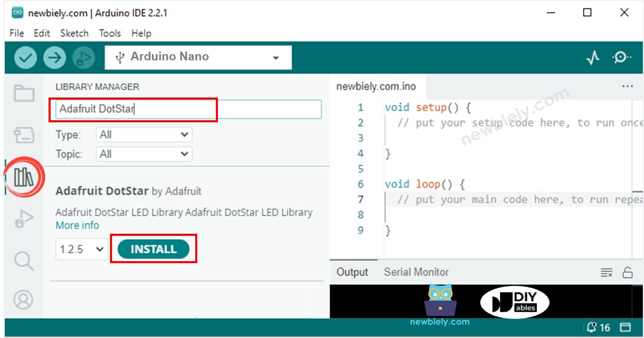Open the More info link
Screen dimensions: 644x338
point(77,225)
